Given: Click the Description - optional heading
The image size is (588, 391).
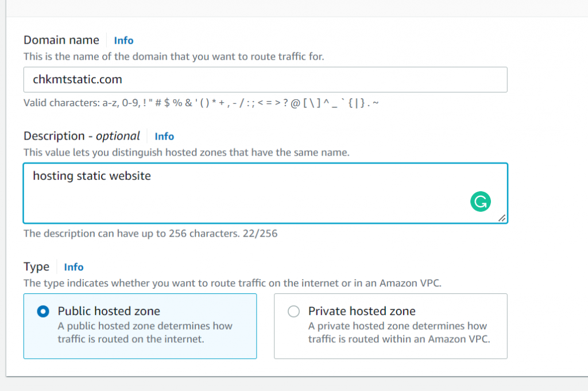Looking at the screenshot, I should pos(80,136).
